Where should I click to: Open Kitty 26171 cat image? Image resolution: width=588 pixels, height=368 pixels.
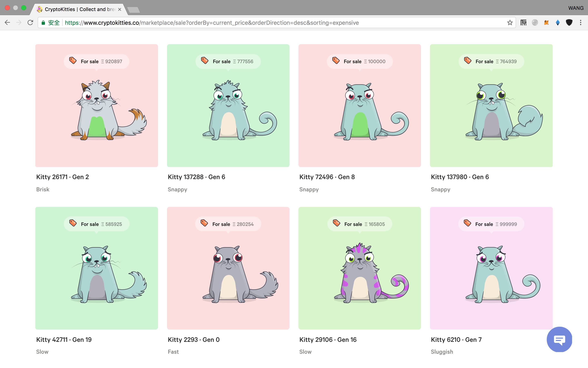pos(109,110)
